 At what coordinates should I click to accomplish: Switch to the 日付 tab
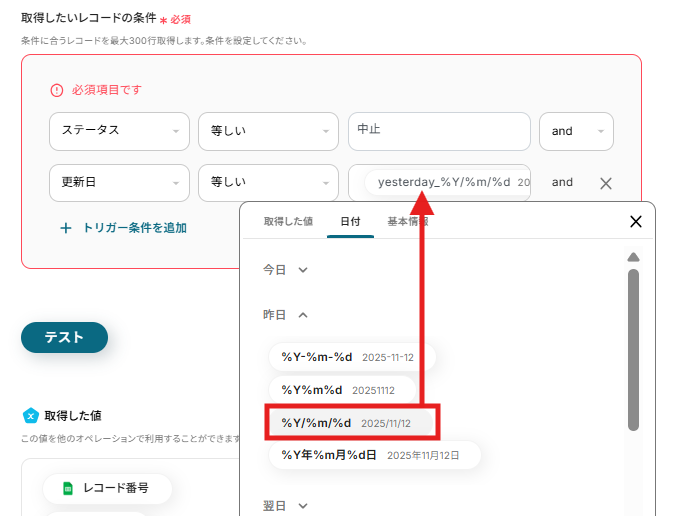[350, 222]
